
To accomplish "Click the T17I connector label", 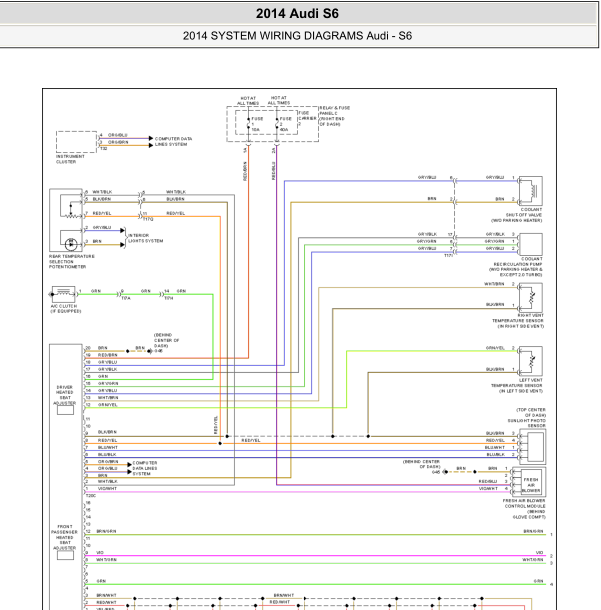I will pos(449,256).
